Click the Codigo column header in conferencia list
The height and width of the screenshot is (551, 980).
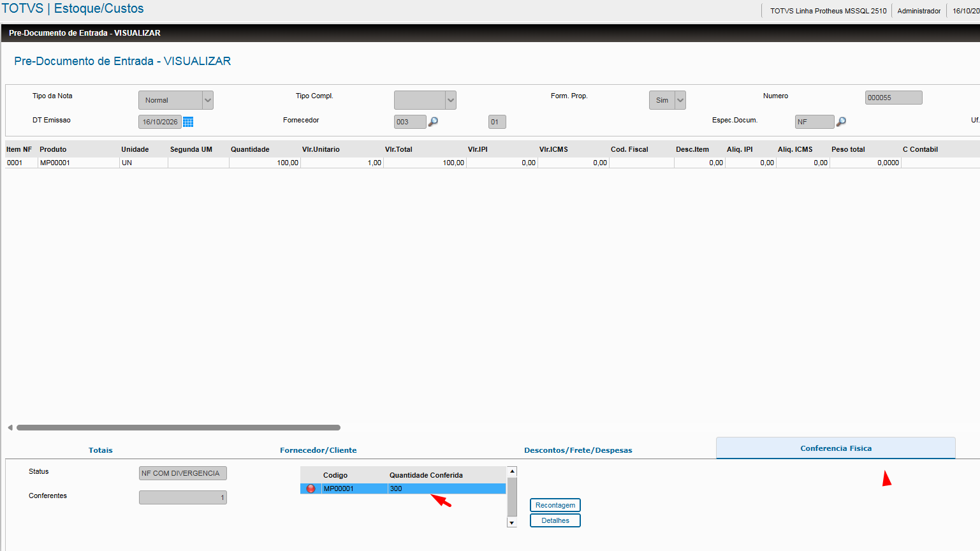point(335,475)
